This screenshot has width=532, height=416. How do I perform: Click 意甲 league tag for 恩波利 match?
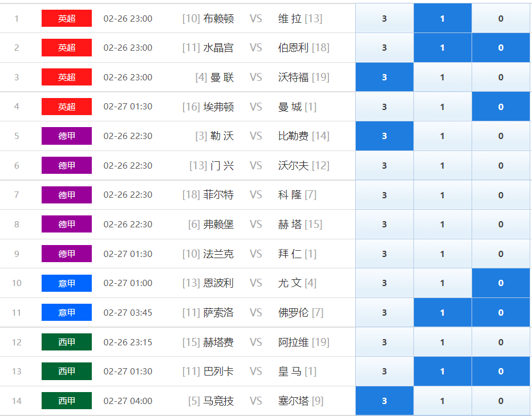pyautogui.click(x=67, y=283)
